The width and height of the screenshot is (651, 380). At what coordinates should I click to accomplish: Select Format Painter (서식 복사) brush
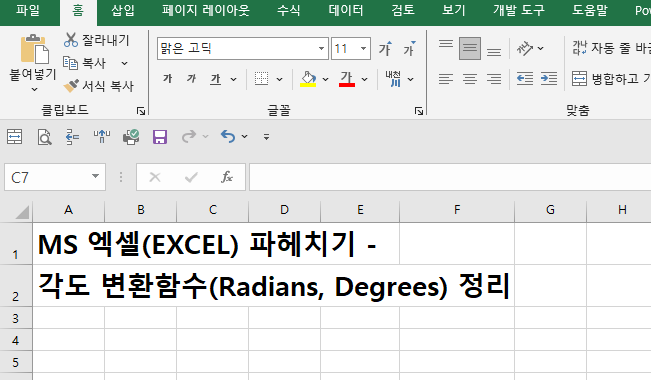point(71,86)
